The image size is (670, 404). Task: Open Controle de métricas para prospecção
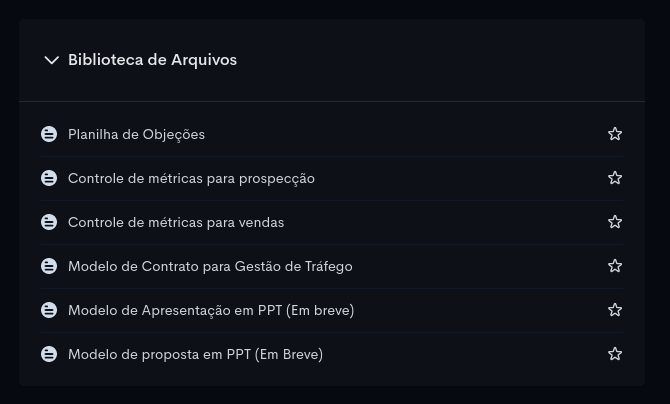pos(191,178)
